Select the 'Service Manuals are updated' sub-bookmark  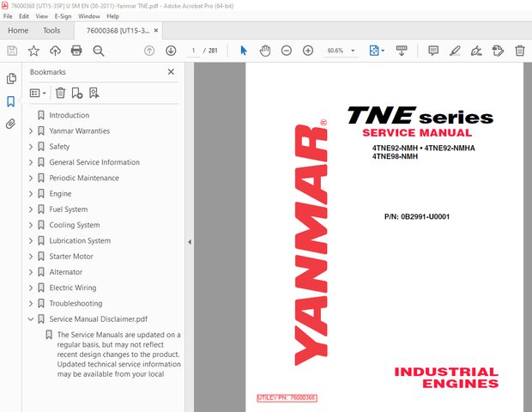pos(118,354)
